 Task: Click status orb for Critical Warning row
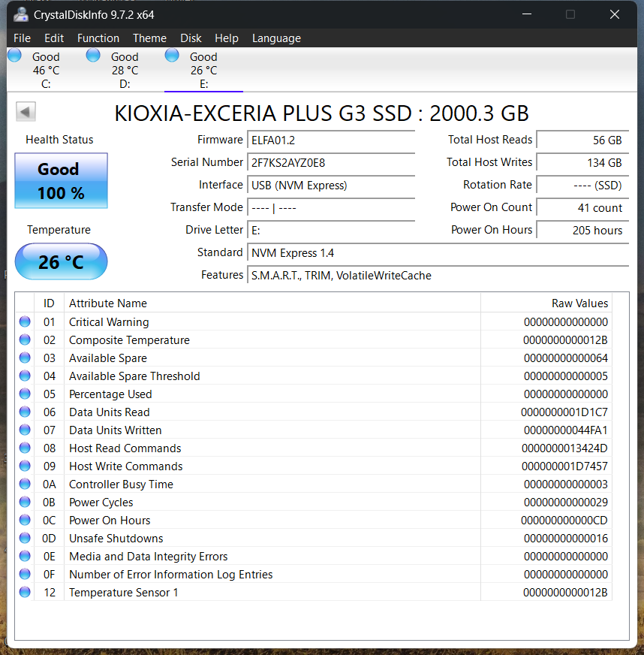click(x=25, y=321)
